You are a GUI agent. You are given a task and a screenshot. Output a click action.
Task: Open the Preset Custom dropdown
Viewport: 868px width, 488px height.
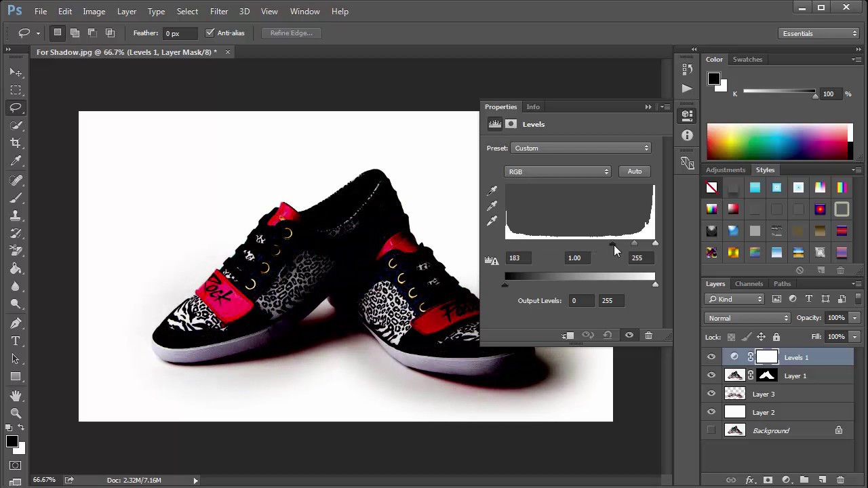tap(581, 148)
